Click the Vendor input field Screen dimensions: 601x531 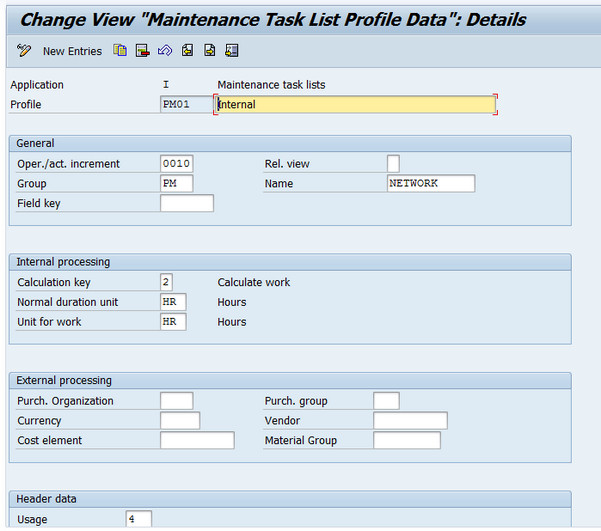[410, 421]
